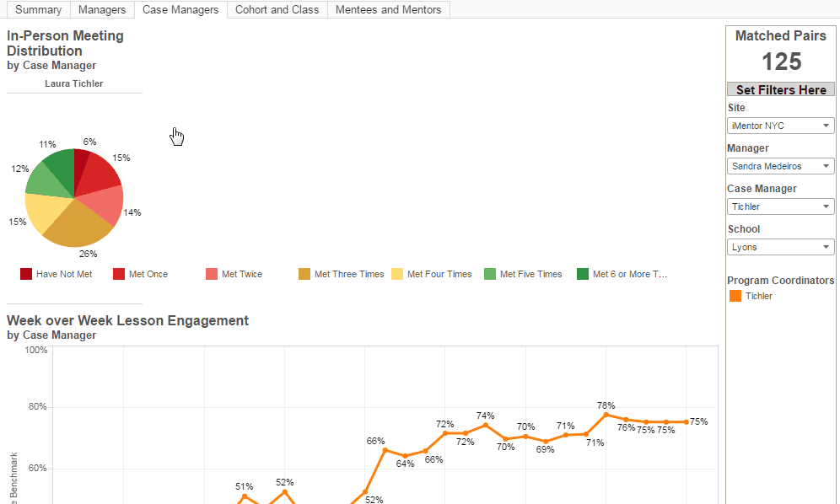This screenshot has width=840, height=504.
Task: Click the In-Person Meeting Distribution title
Action: point(65,43)
